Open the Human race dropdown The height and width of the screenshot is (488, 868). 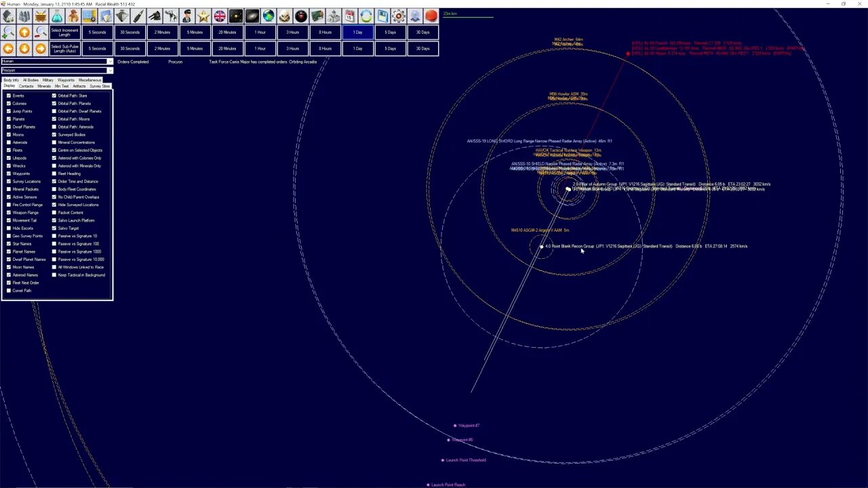(57, 62)
